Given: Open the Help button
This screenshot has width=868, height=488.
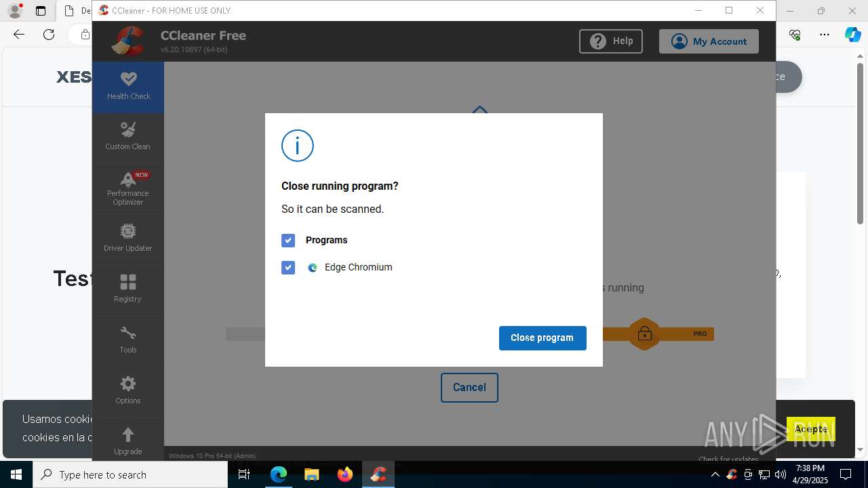Looking at the screenshot, I should [611, 41].
